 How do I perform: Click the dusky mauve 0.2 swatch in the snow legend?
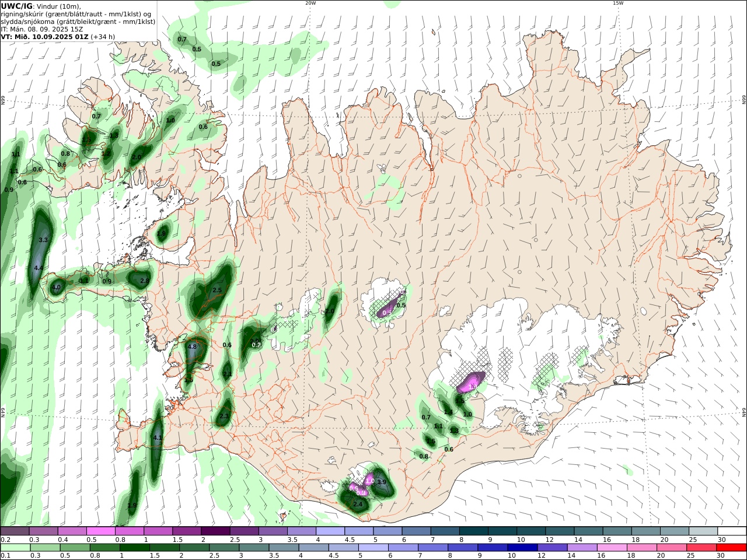pos(15,531)
